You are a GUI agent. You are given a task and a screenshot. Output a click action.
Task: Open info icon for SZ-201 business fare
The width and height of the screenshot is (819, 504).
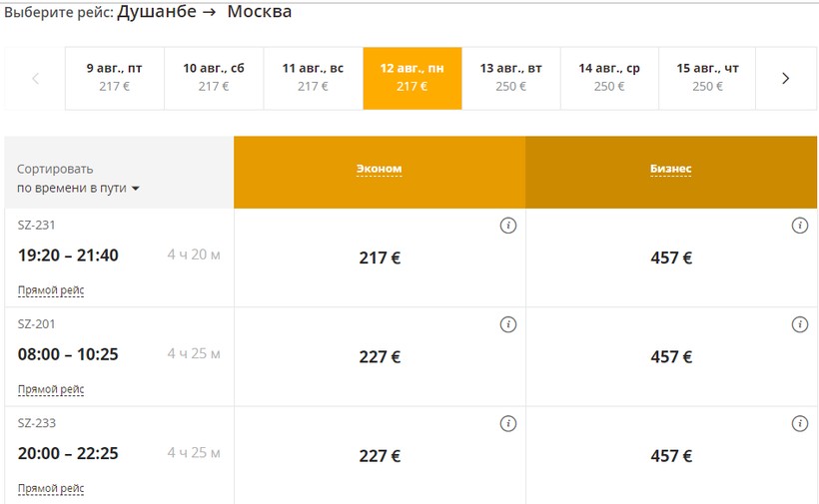point(799,324)
